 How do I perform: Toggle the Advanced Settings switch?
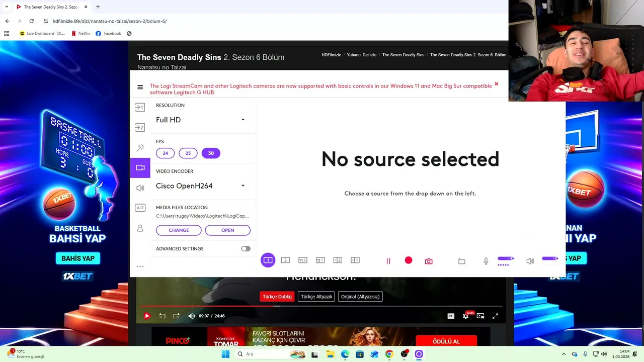[x=246, y=248]
